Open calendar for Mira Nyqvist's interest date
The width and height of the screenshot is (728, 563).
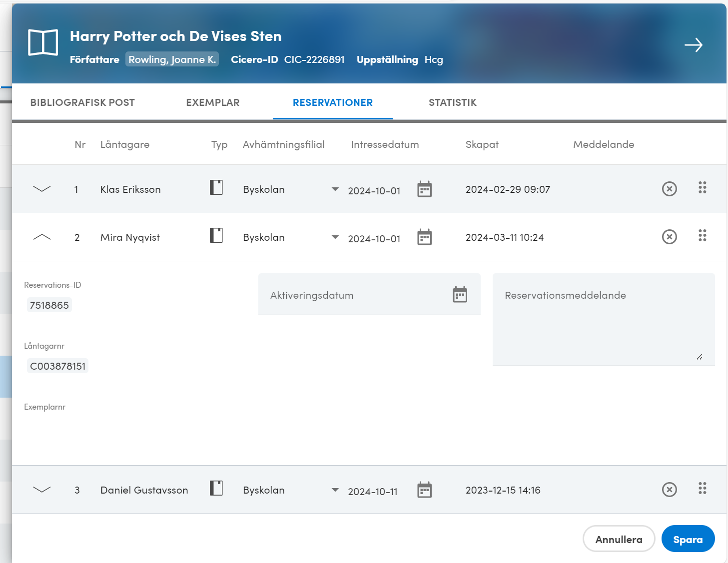pos(424,237)
